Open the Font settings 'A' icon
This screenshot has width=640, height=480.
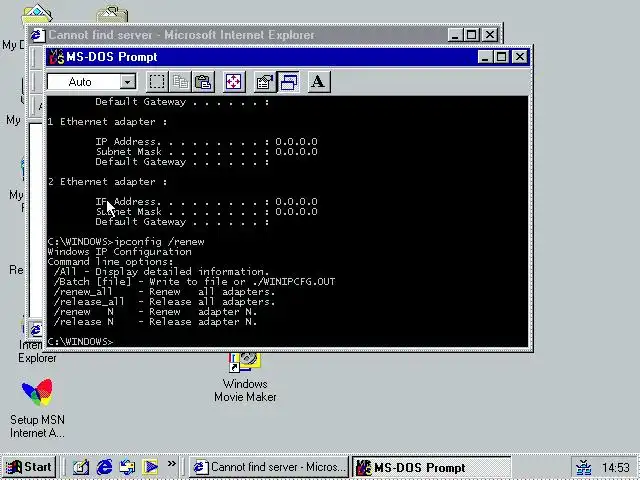318,82
